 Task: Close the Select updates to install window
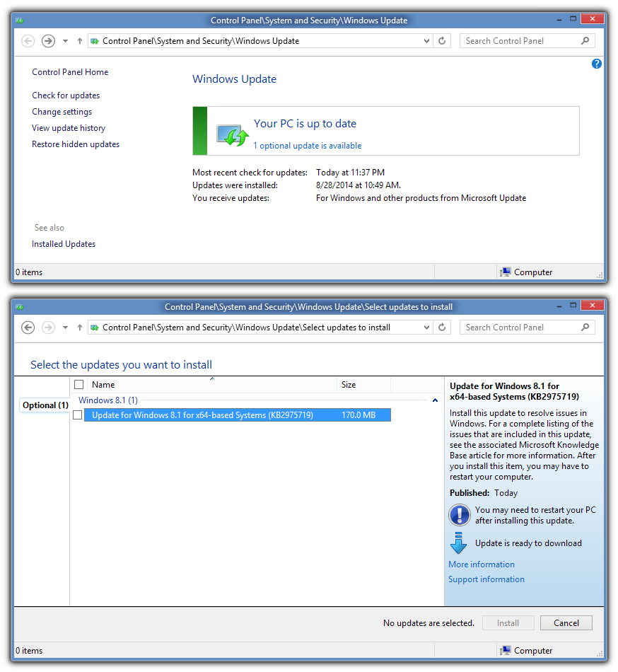[593, 305]
